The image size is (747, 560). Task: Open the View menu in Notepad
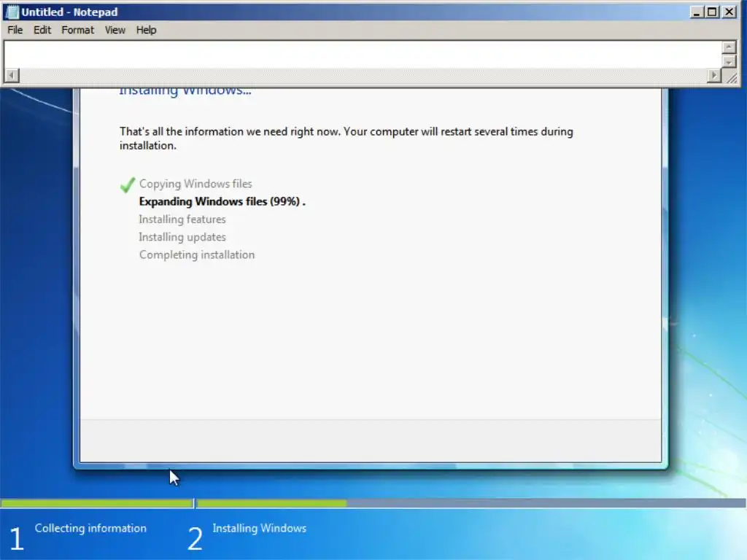(115, 30)
